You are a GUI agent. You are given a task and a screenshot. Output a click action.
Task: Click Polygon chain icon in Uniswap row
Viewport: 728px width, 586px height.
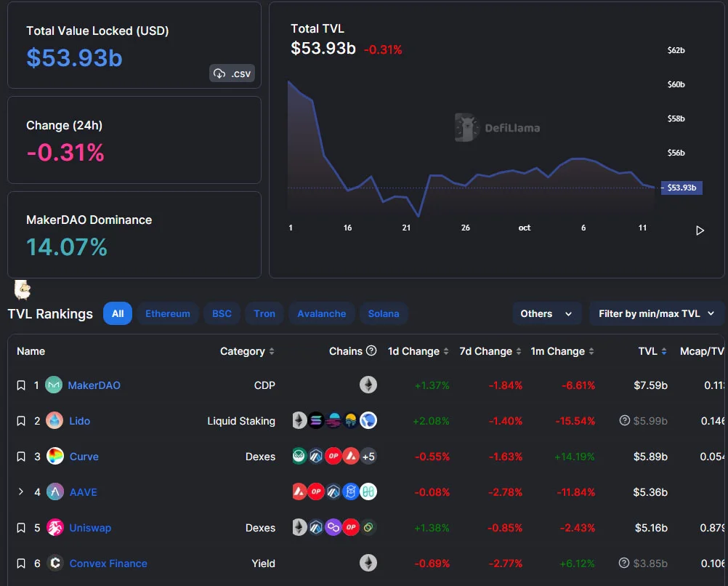[333, 527]
